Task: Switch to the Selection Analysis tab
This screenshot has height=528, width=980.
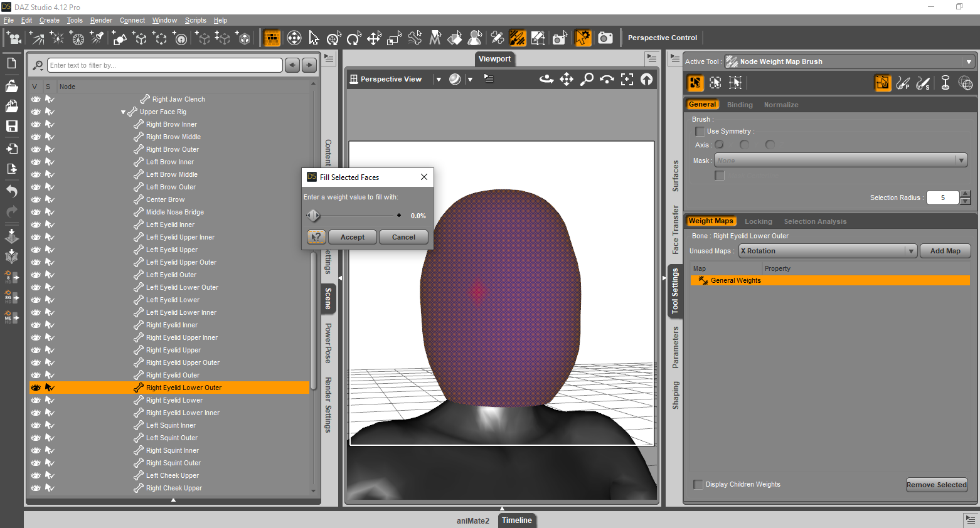Action: click(x=815, y=221)
